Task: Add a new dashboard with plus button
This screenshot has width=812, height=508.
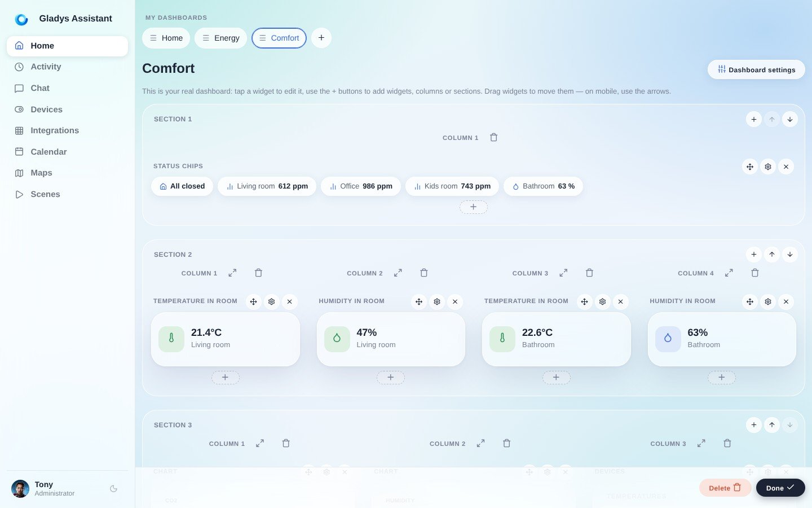Action: click(321, 38)
